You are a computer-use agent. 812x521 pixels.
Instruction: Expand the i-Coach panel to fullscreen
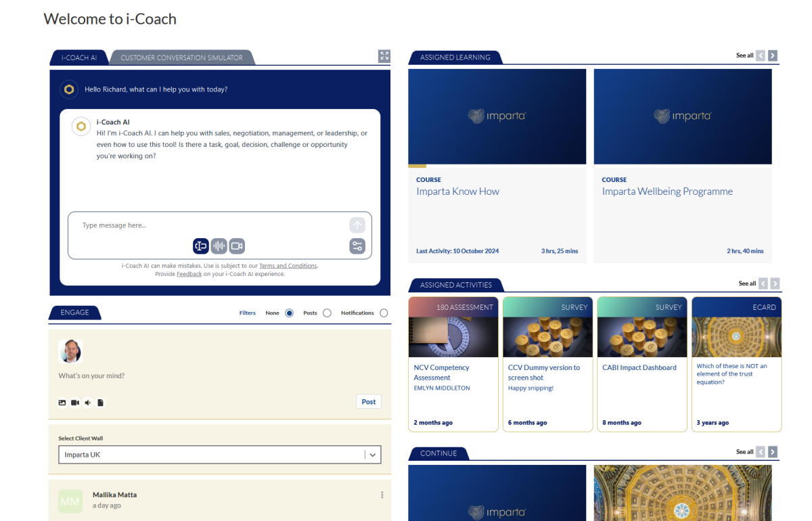[x=384, y=56]
